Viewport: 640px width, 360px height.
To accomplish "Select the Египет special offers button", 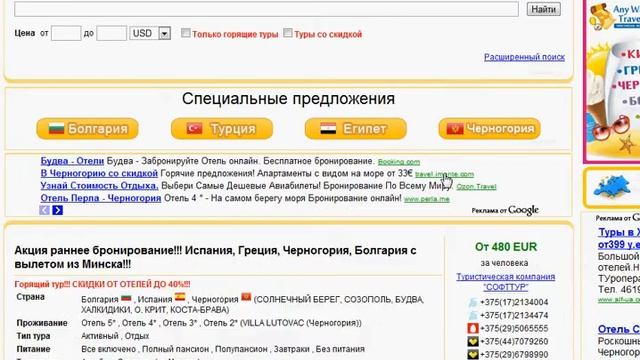I will [356, 129].
